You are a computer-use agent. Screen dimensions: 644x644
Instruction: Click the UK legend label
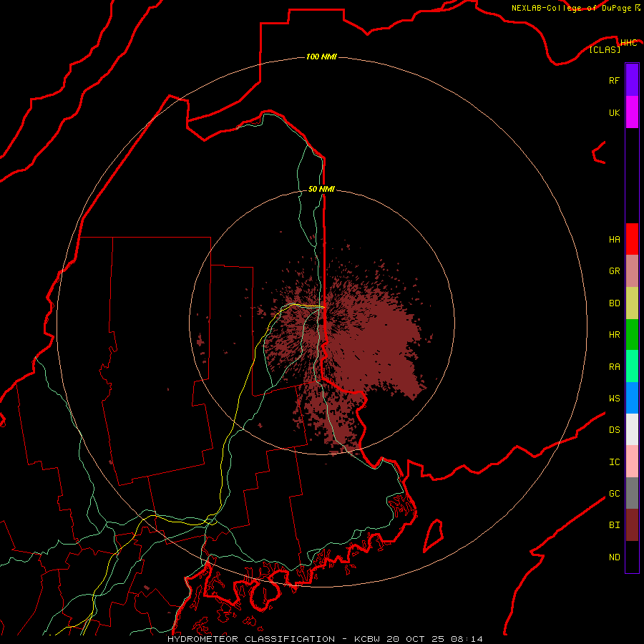click(614, 112)
